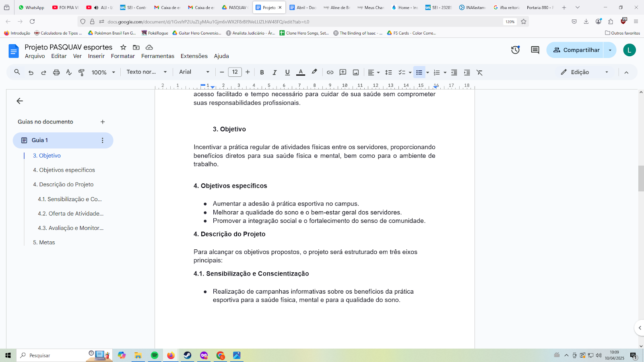
Task: Toggle italic formatting
Action: pos(275,72)
